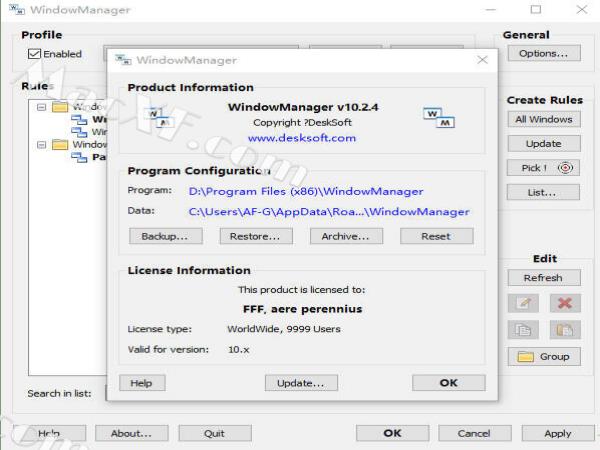Click the first folder icon in Rules tree
Screen dimensions: 600x450
point(60,107)
